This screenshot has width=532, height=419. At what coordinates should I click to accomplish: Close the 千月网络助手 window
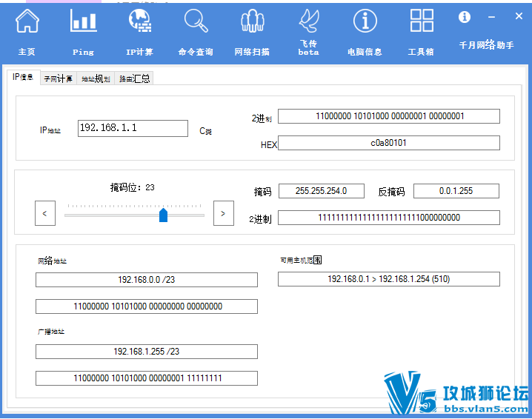pyautogui.click(x=519, y=16)
